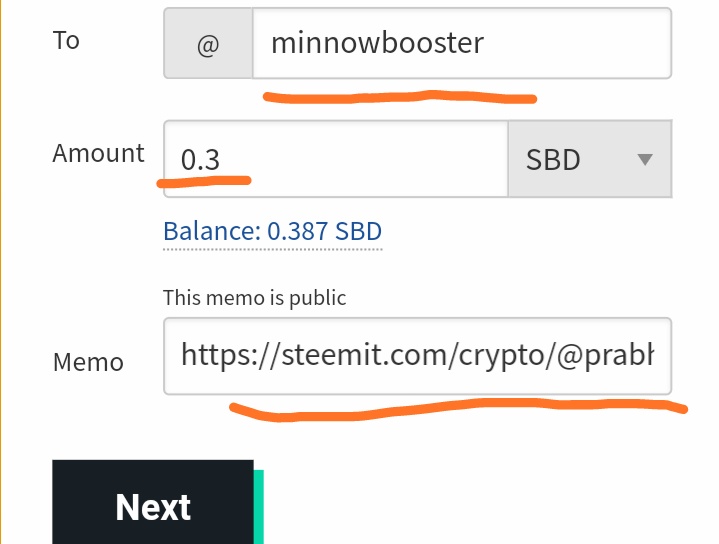719x544 pixels.
Task: Click the orange underline below 0.3 amount
Action: (204, 181)
